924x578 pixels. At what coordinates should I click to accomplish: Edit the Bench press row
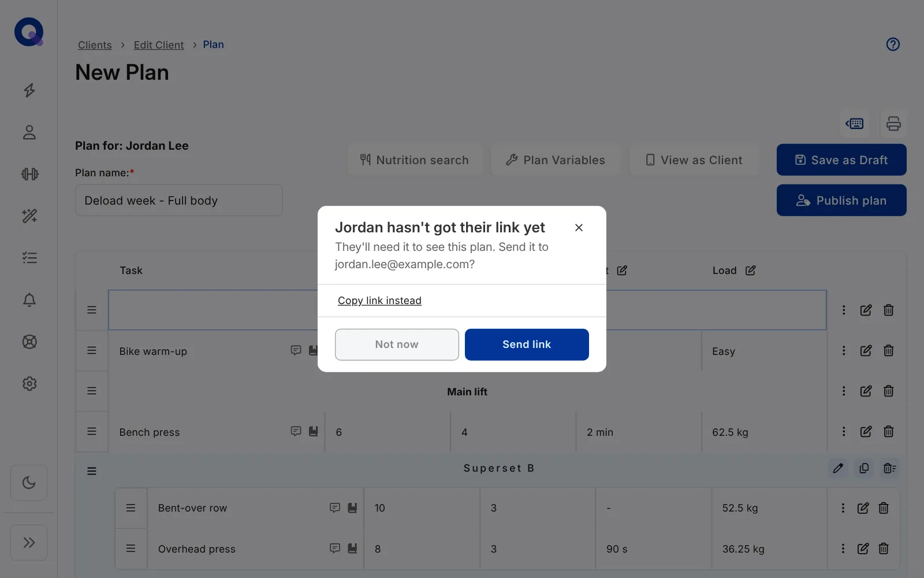pos(866,432)
